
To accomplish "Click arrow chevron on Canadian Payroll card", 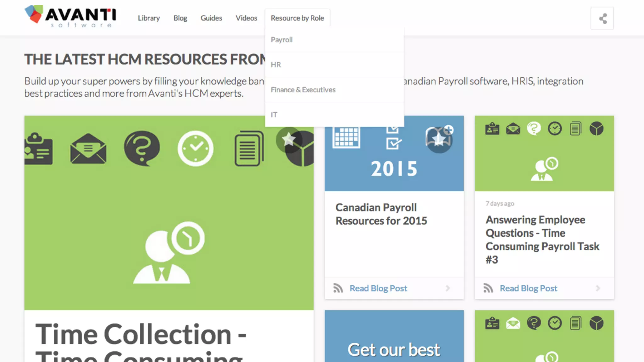I will coord(448,288).
